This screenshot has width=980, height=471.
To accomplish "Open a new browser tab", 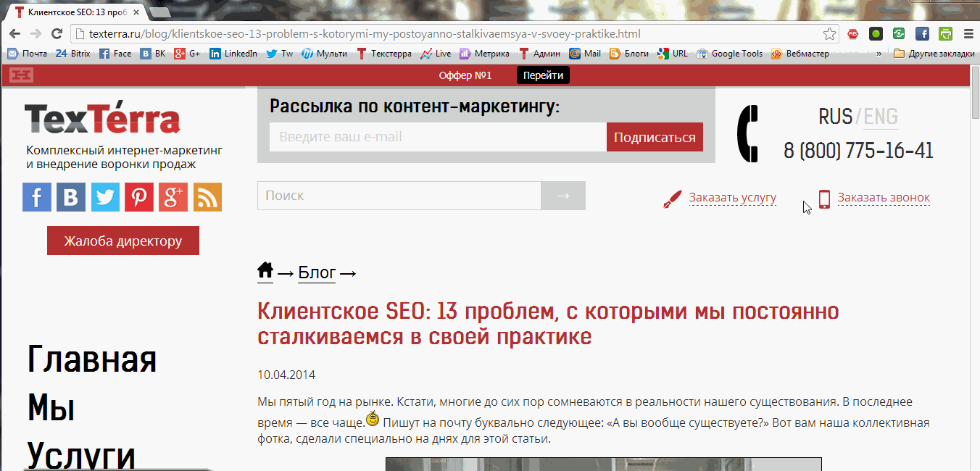I will [x=160, y=12].
